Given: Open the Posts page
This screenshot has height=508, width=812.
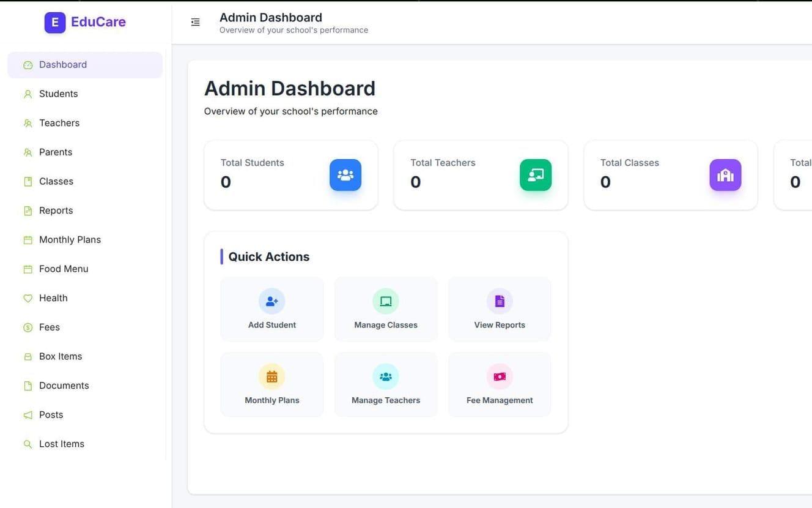Looking at the screenshot, I should [x=85, y=415].
